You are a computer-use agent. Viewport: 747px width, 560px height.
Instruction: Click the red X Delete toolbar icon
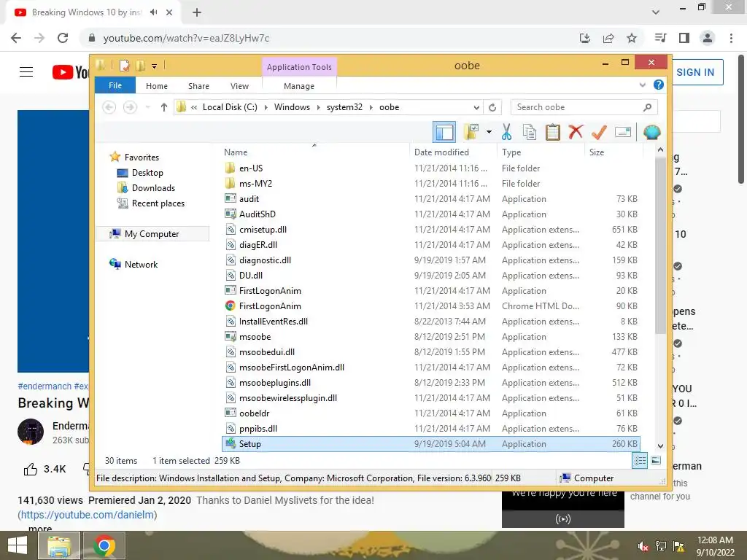(576, 131)
